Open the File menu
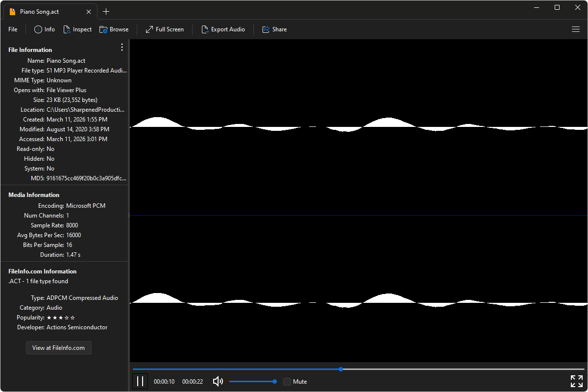588x392 pixels. 13,29
